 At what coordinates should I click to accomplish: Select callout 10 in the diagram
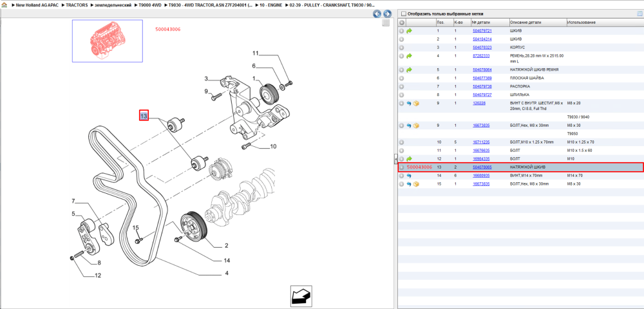tap(273, 146)
